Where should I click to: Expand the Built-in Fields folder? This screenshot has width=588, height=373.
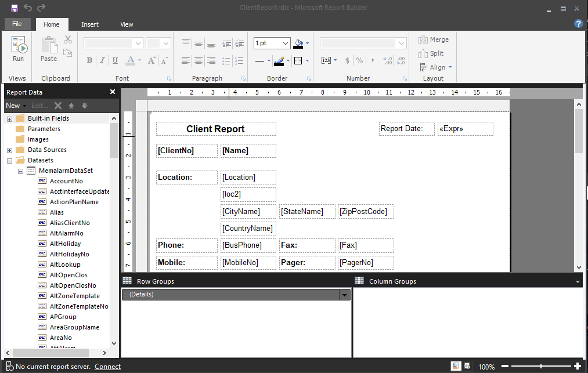(x=9, y=119)
